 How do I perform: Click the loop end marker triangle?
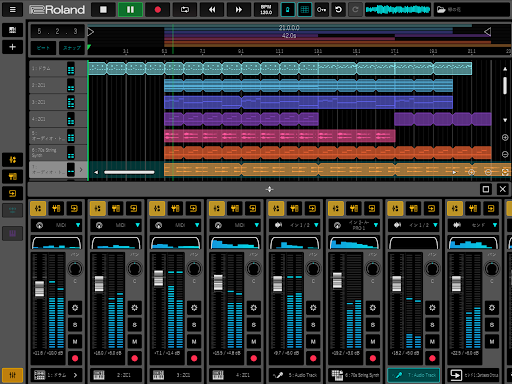pyautogui.click(x=487, y=32)
